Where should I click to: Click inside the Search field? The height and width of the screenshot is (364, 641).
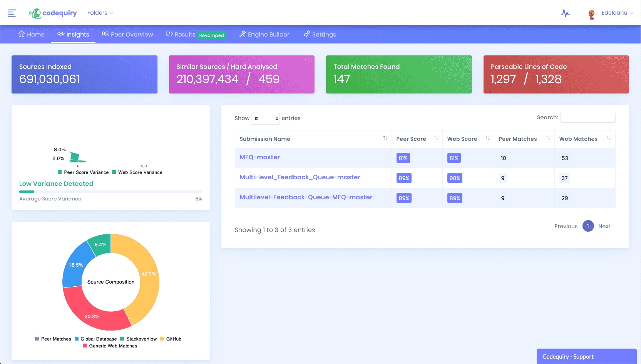pyautogui.click(x=587, y=118)
